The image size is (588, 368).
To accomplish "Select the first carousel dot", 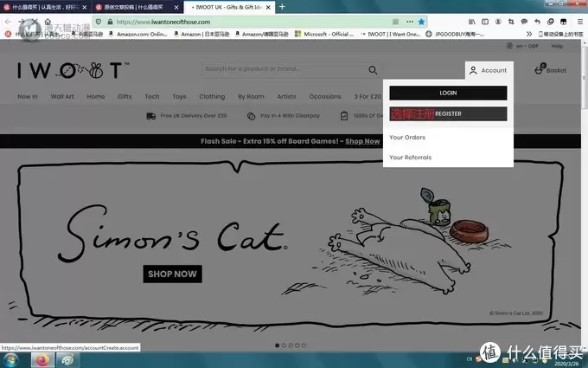I will click(277, 345).
